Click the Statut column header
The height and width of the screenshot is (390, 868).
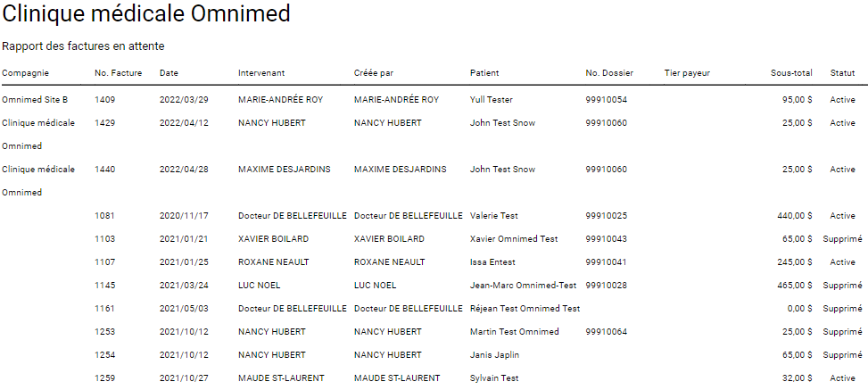click(x=842, y=73)
